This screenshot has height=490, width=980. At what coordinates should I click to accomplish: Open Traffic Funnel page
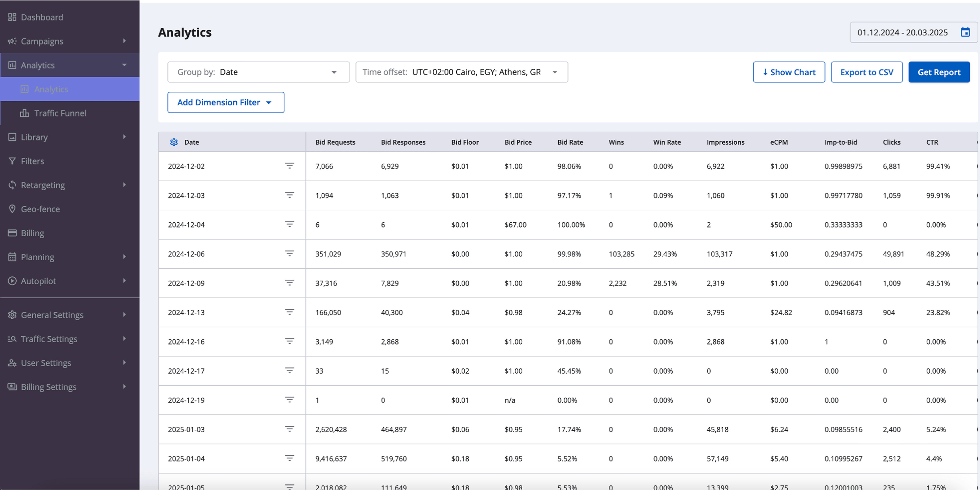coord(70,113)
